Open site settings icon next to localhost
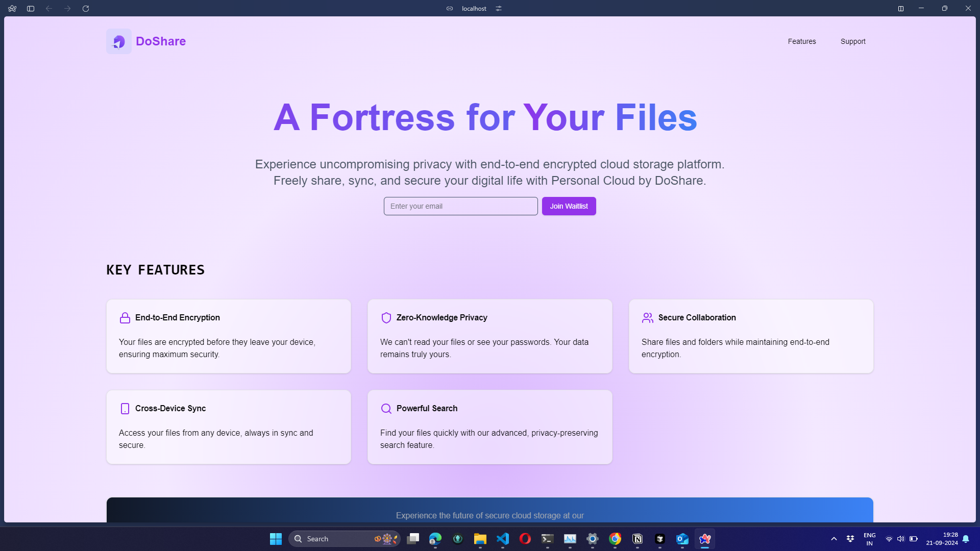 tap(499, 9)
